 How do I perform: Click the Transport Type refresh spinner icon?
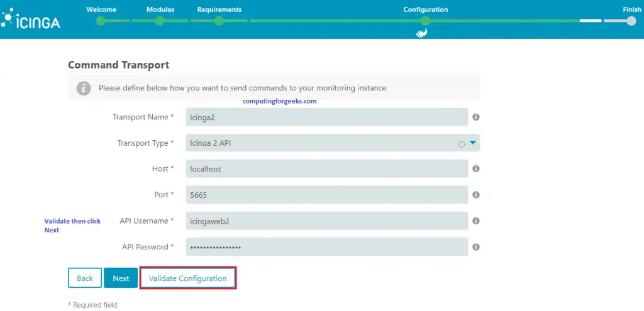point(462,144)
